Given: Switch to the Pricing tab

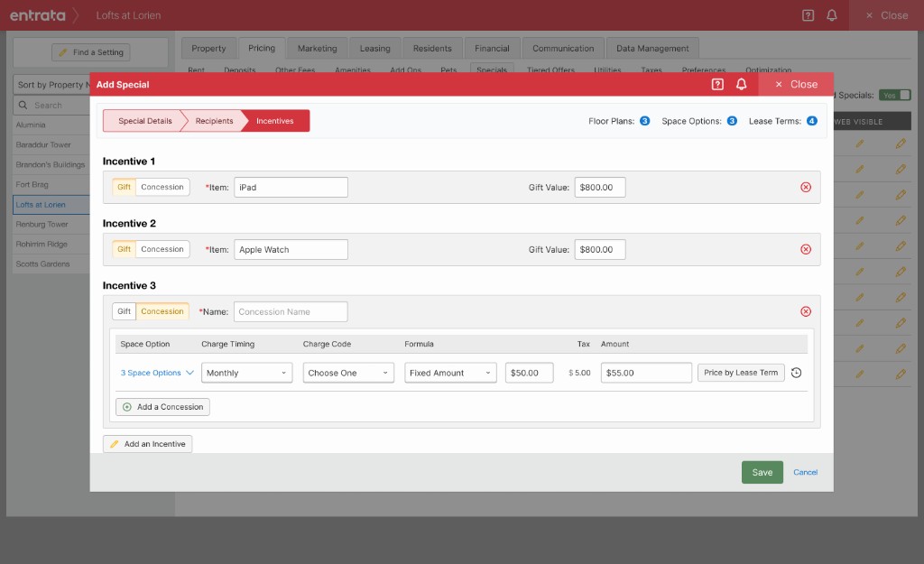Looking at the screenshot, I should 262,49.
